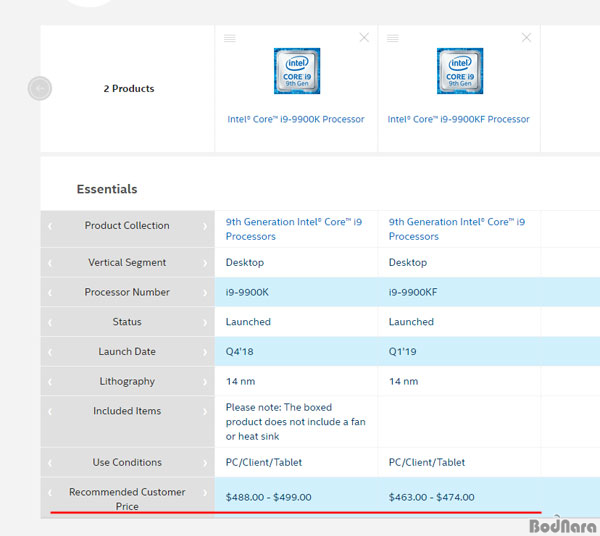Click left chevron on Launch Date row

tap(50, 352)
